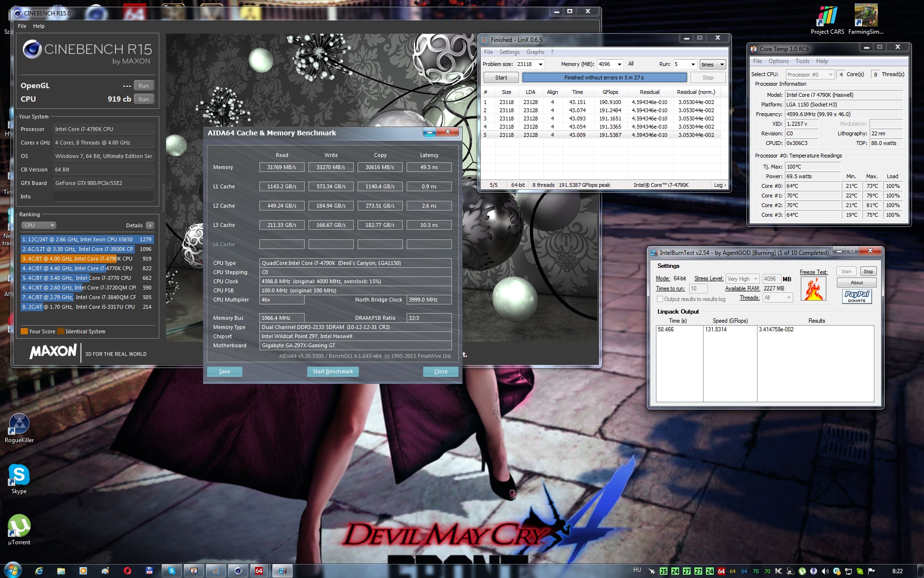The width and height of the screenshot is (924, 578).
Task: Open the Memory (MiB) dropdown in LinX
Action: 619,65
